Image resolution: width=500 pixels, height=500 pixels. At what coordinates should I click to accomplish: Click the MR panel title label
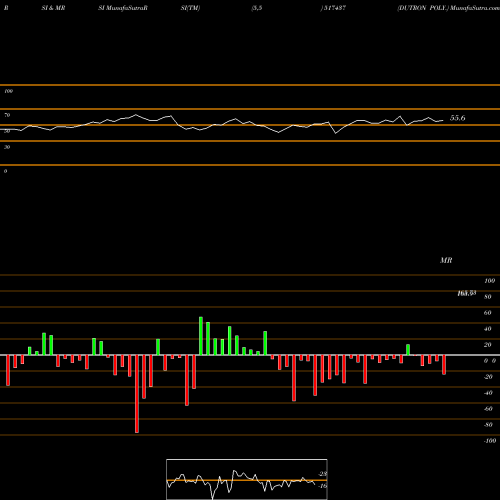click(446, 260)
